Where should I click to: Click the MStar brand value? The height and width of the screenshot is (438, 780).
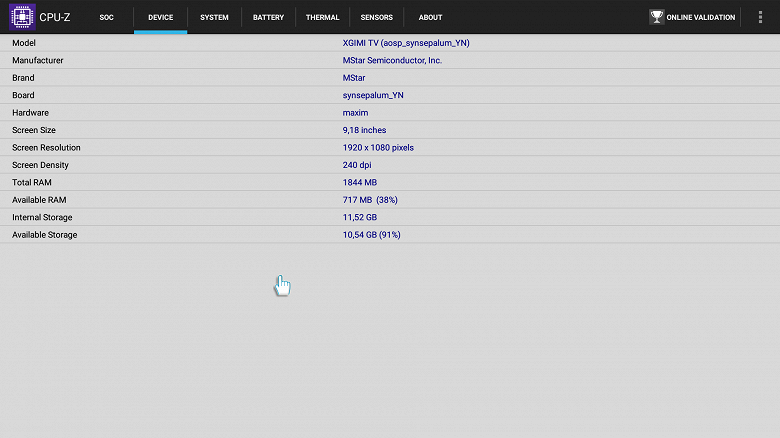pyautogui.click(x=354, y=78)
